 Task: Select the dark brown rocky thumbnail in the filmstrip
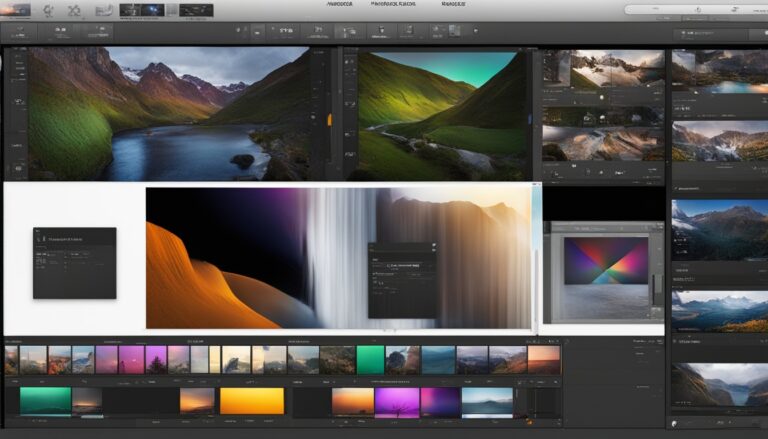pyautogui.click(x=337, y=360)
